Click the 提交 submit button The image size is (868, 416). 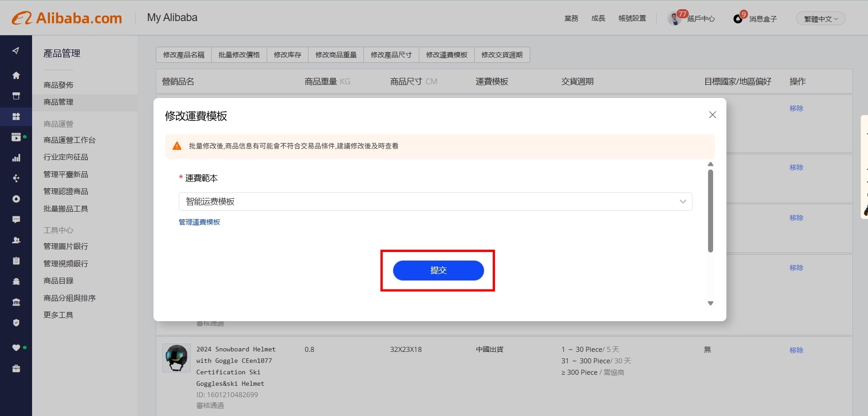click(438, 270)
